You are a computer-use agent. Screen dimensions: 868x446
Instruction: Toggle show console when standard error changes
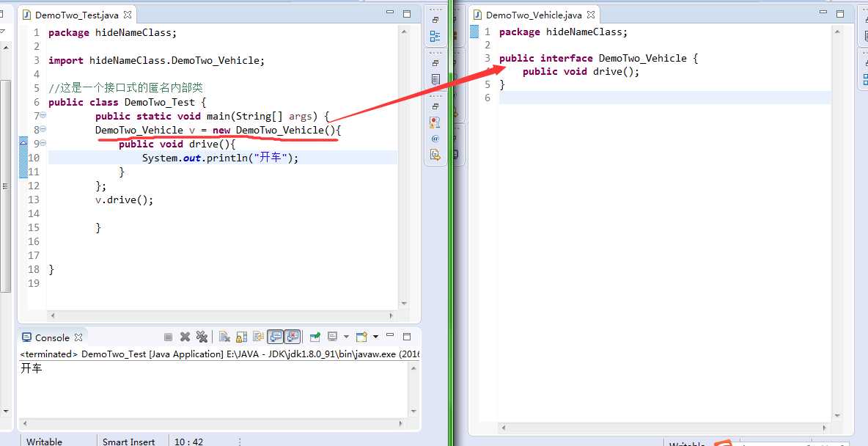(293, 337)
